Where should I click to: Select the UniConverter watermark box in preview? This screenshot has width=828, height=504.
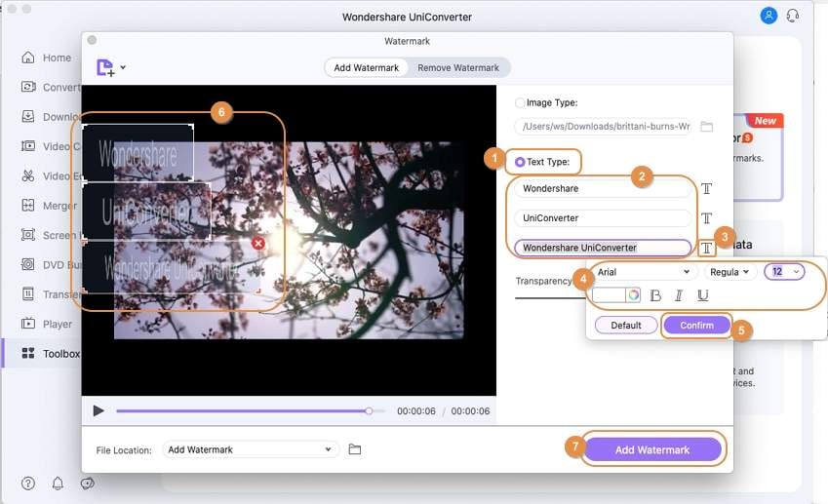click(x=147, y=212)
